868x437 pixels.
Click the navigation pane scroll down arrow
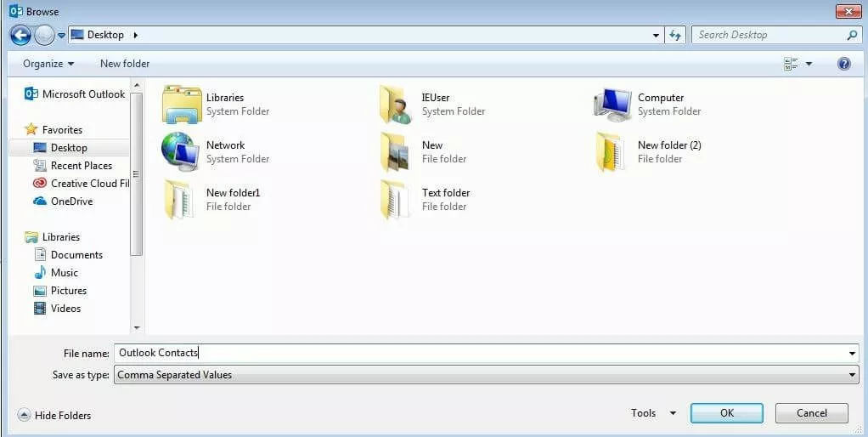tap(137, 328)
